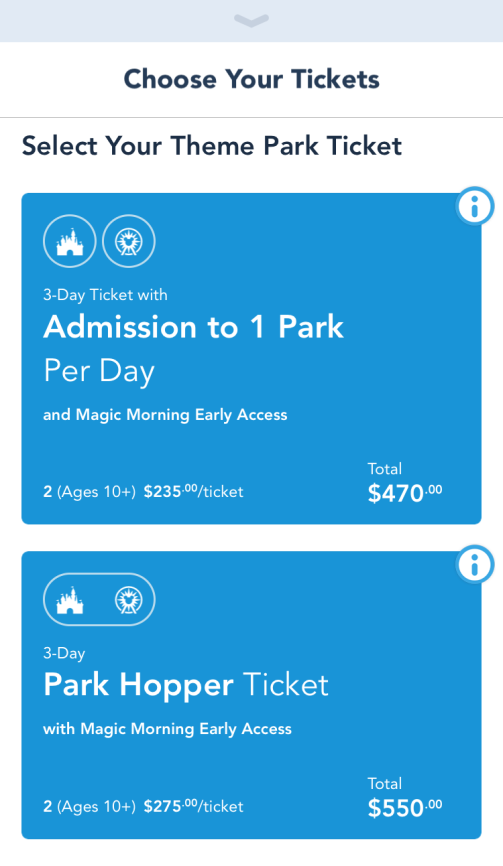Click Ferris wheel icon in Park Hopper badge
Image resolution: width=503 pixels, height=866 pixels.
click(129, 600)
